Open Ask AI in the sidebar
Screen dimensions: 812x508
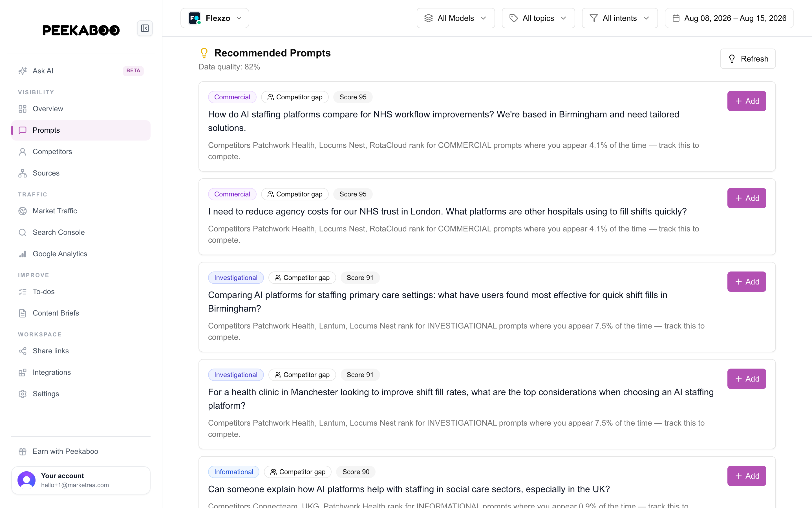81,71
